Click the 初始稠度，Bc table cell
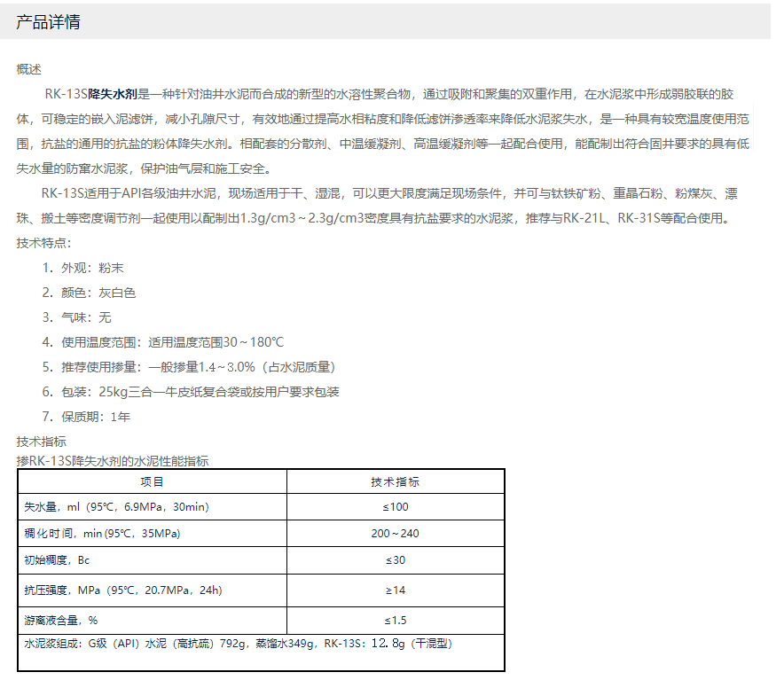This screenshot has height=688, width=784. 58,560
